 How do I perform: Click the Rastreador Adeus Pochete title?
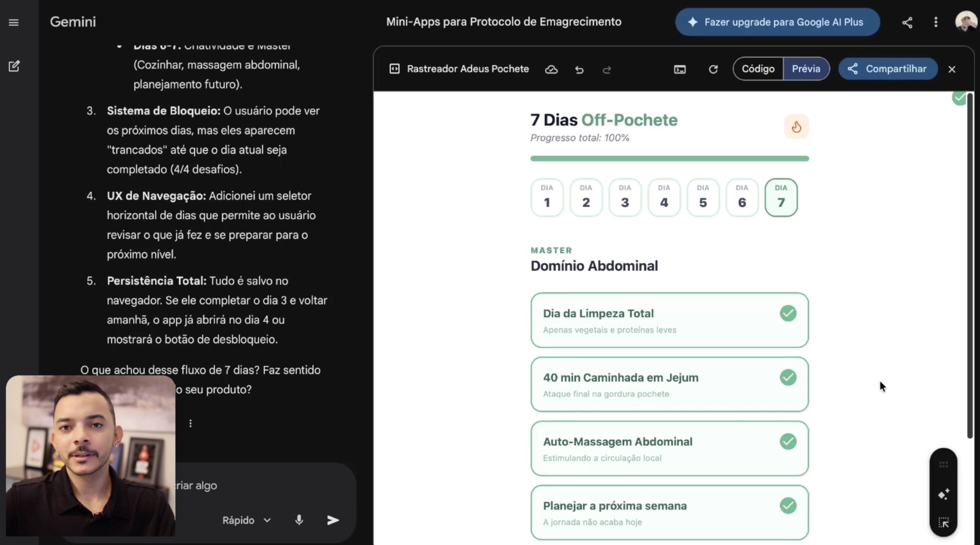coord(468,69)
